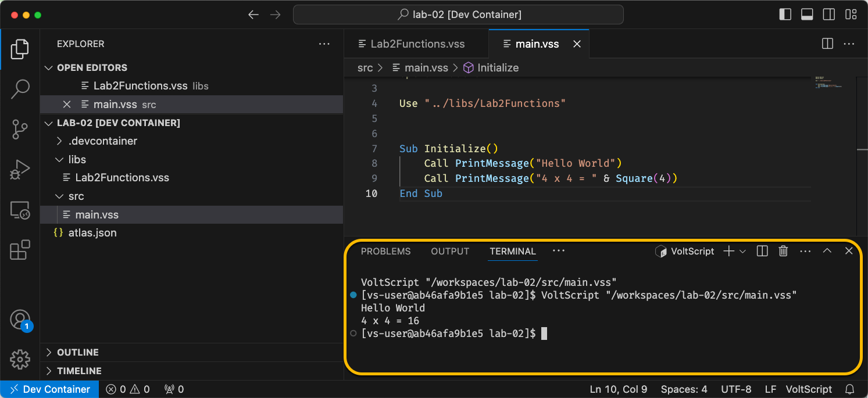Click UTF-8 encoding in status bar

pyautogui.click(x=736, y=389)
